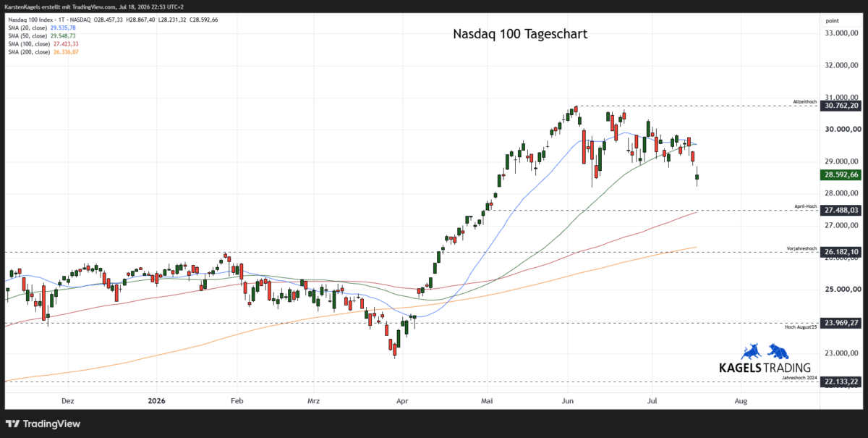Click the 25.000,00 price scale label

(x=842, y=290)
